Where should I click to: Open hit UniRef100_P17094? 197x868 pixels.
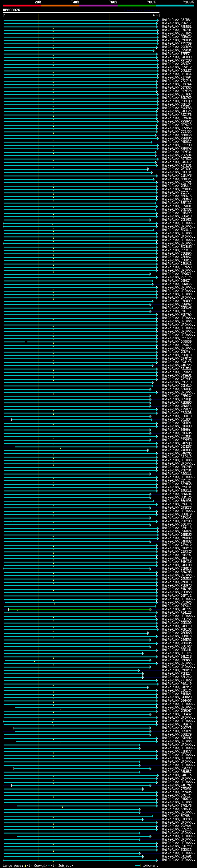pos(177,78)
